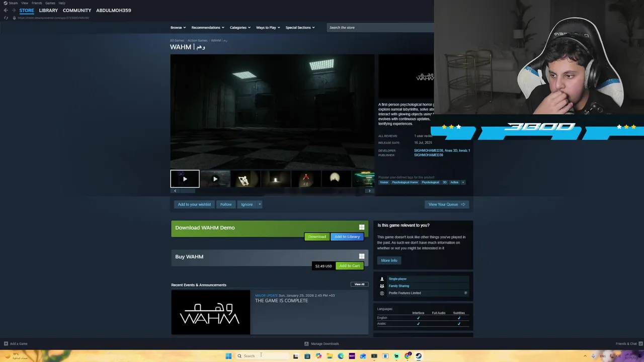Open the View menu
This screenshot has width=644, height=362.
(25, 3)
